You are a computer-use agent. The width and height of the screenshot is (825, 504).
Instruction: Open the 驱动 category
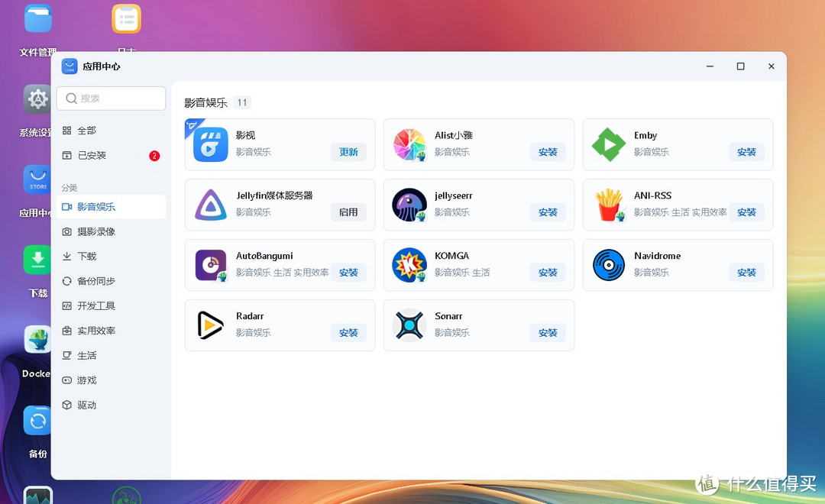click(x=111, y=405)
